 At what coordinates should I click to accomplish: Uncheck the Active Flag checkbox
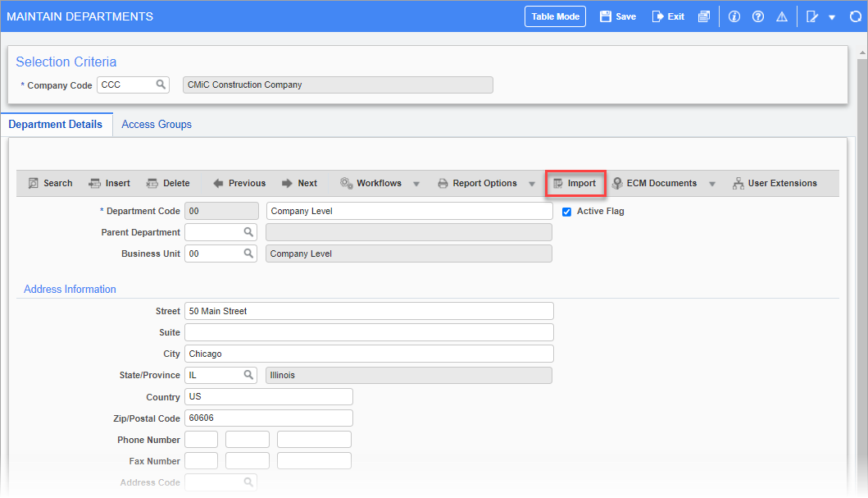point(566,212)
